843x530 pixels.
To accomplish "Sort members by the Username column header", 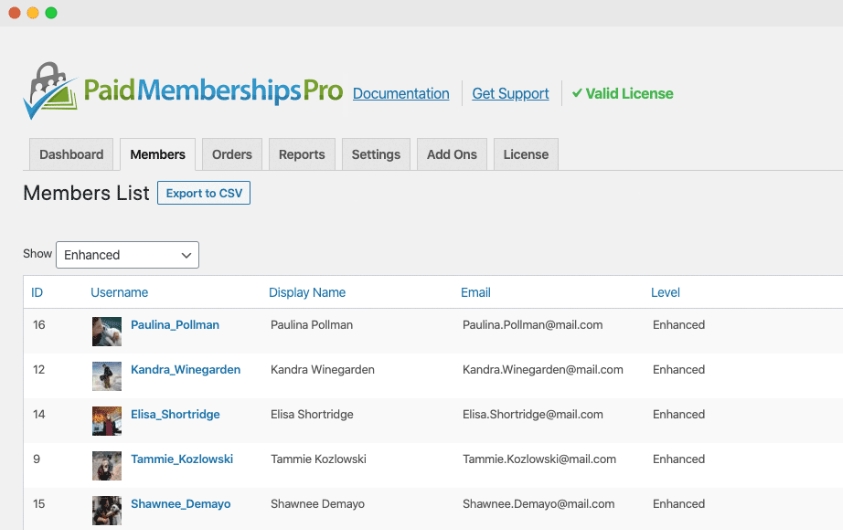I will click(119, 292).
